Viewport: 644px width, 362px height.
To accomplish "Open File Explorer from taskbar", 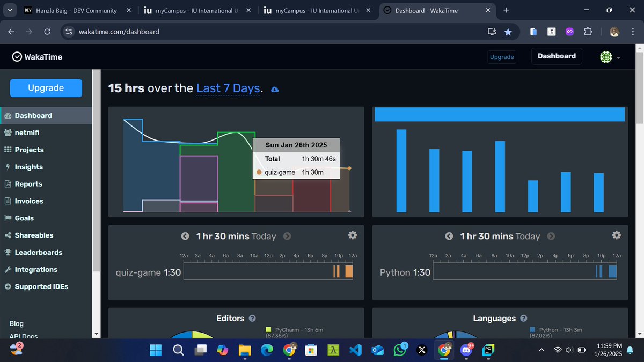I will [x=245, y=350].
